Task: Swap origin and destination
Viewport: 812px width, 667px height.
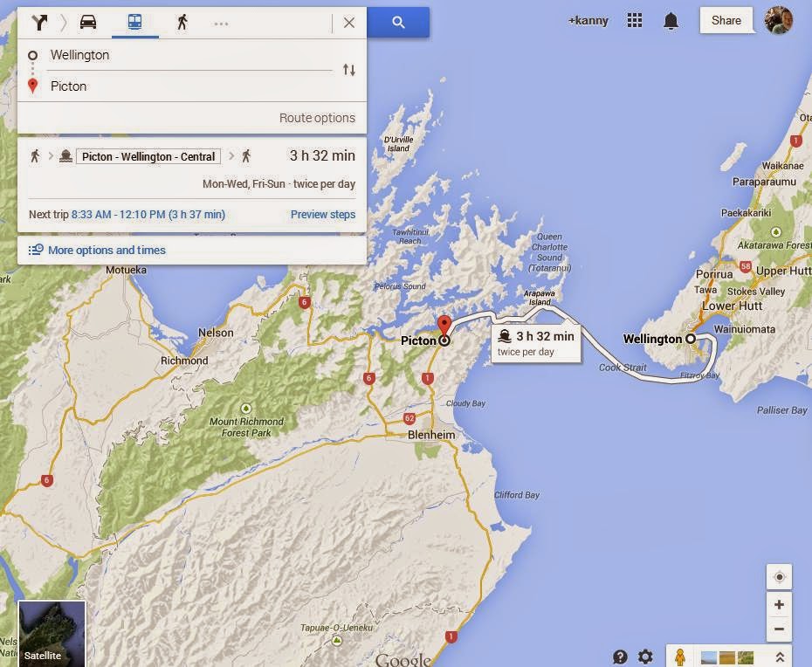Action: 349,69
